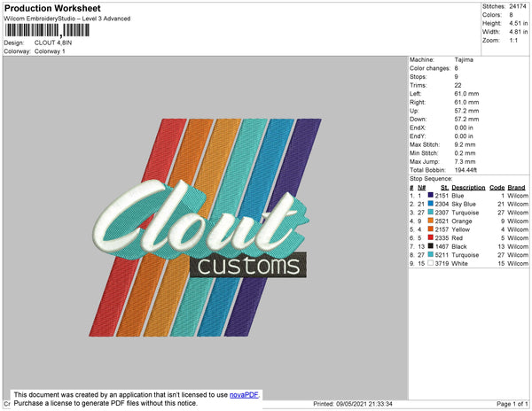Select the Production Worksheet title
The height and width of the screenshot is (411, 532).
[52, 8]
